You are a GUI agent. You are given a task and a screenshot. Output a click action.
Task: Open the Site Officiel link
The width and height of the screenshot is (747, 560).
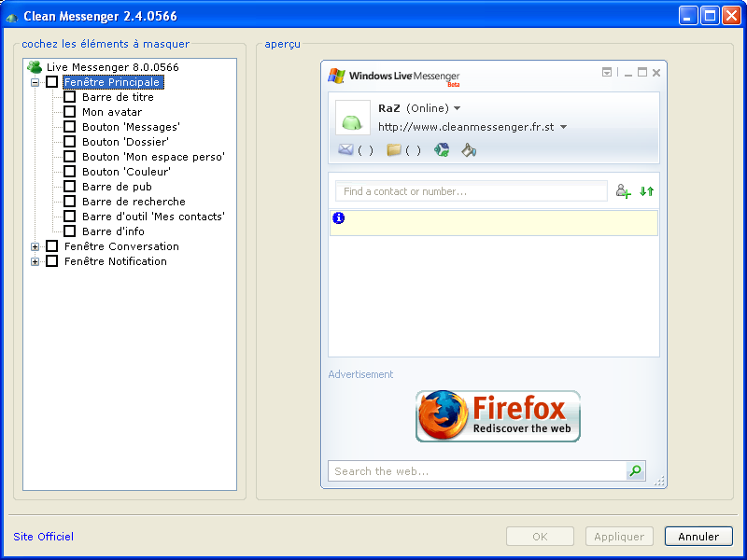point(43,537)
